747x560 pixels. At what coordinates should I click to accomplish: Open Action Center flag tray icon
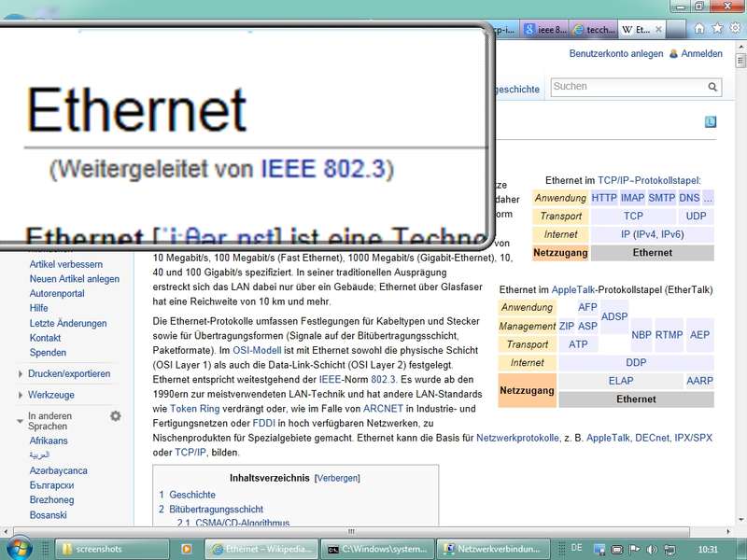click(x=635, y=549)
